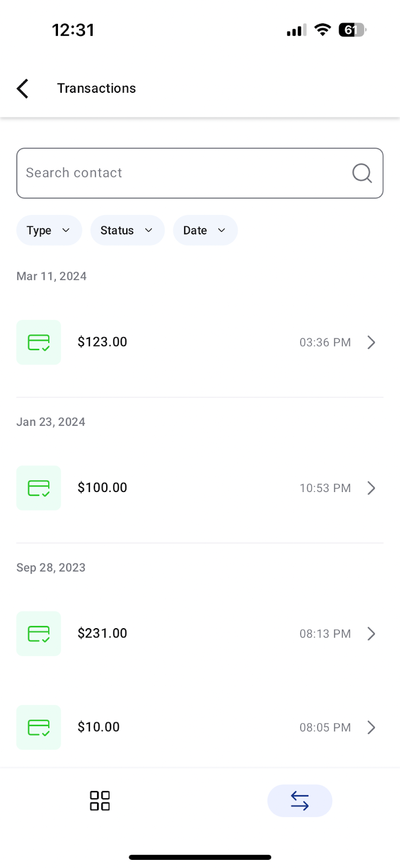Open the Status filter dropdown
Screen dimensions: 400x868
[127, 231]
